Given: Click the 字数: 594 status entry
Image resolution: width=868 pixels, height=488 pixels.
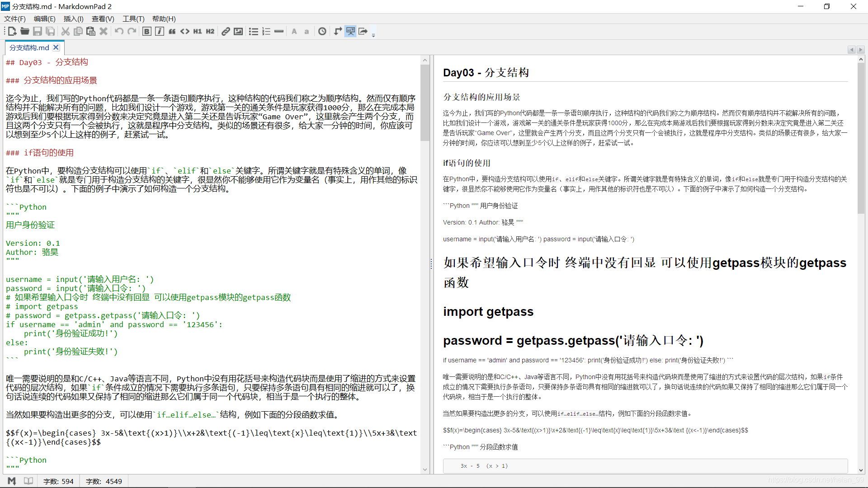Looking at the screenshot, I should coord(58,481).
